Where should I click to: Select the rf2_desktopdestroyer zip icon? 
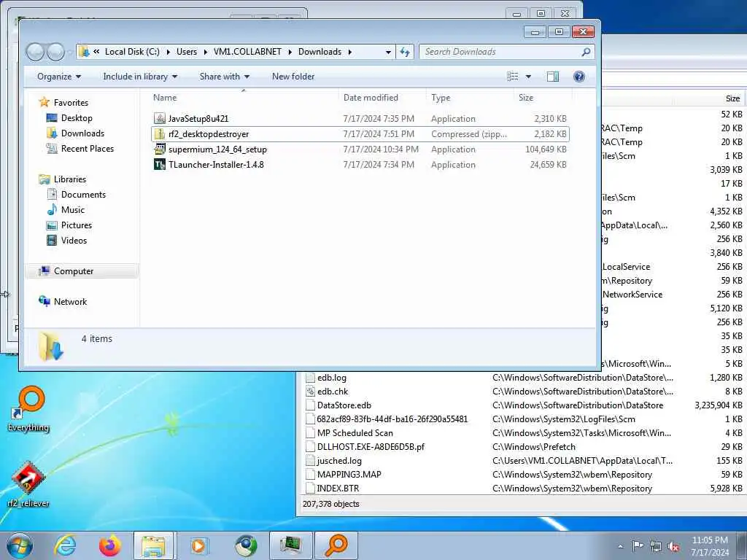click(x=160, y=134)
